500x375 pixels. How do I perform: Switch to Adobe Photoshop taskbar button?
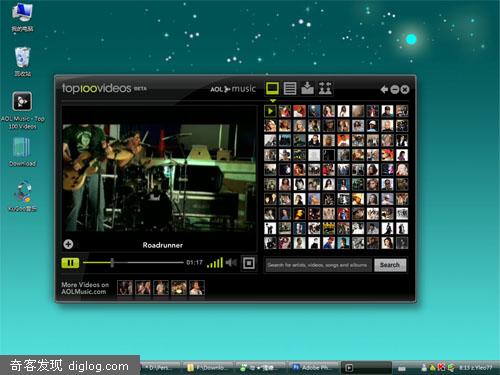[x=313, y=368]
